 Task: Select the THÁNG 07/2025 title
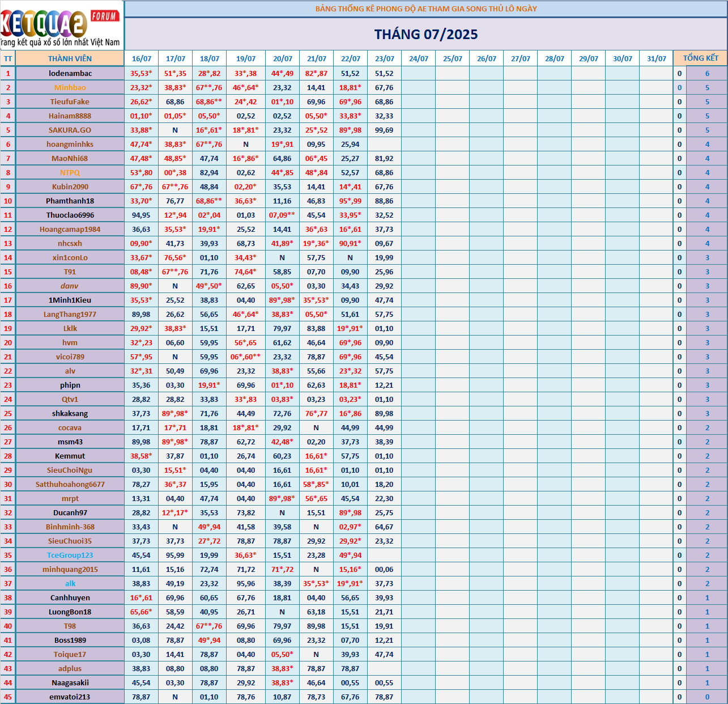click(x=426, y=35)
